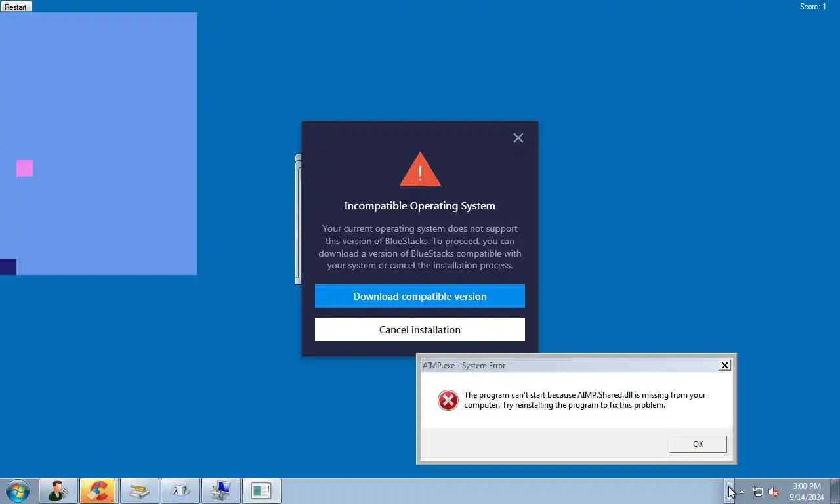Viewport: 840px width, 504px height.
Task: Click taskbar scroll up arrow
Action: [730, 483]
